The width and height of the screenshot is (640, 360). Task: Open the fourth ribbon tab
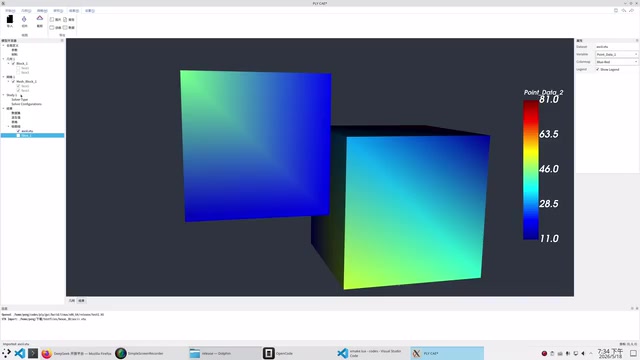[x=58, y=11]
